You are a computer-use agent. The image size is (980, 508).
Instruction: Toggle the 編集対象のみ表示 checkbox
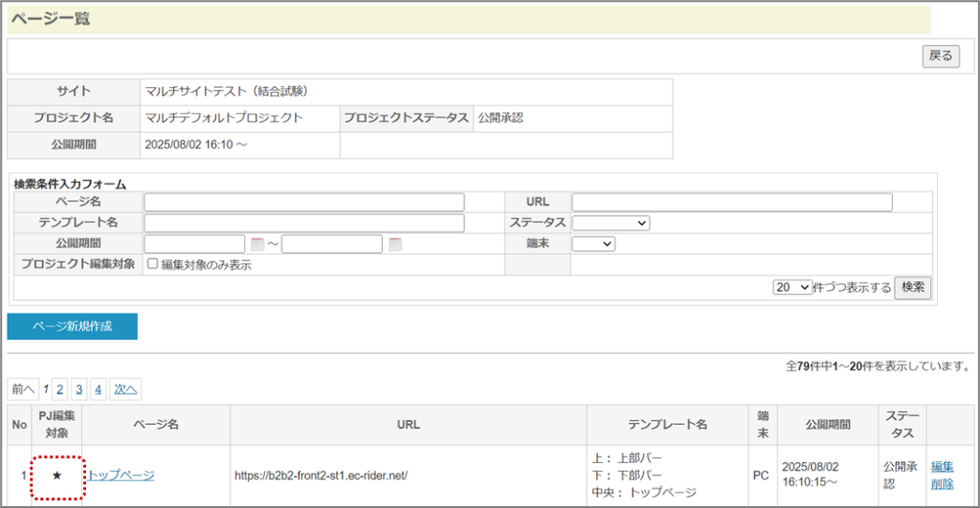(153, 265)
